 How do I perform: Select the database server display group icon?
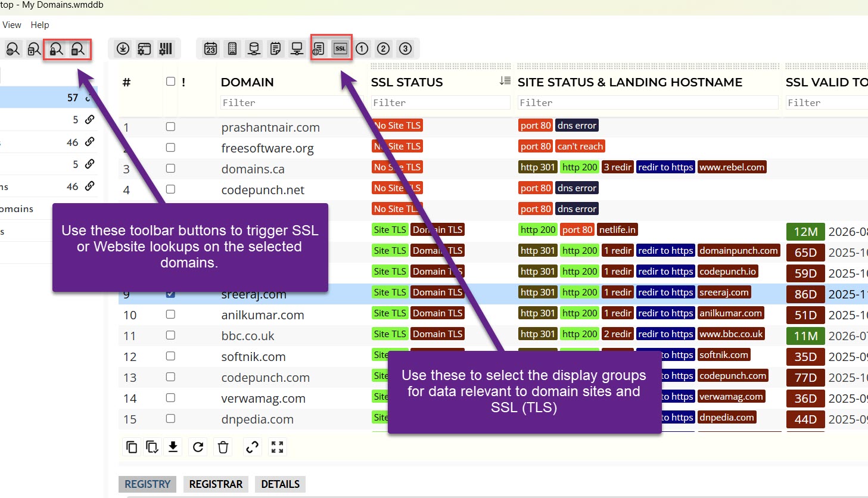254,49
